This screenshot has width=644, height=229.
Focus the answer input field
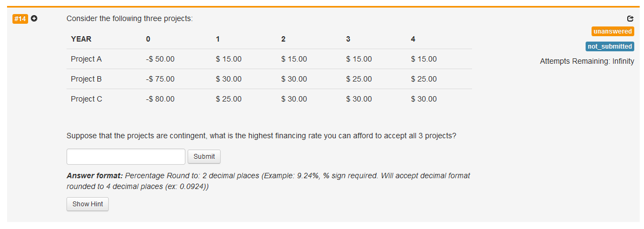(x=126, y=157)
